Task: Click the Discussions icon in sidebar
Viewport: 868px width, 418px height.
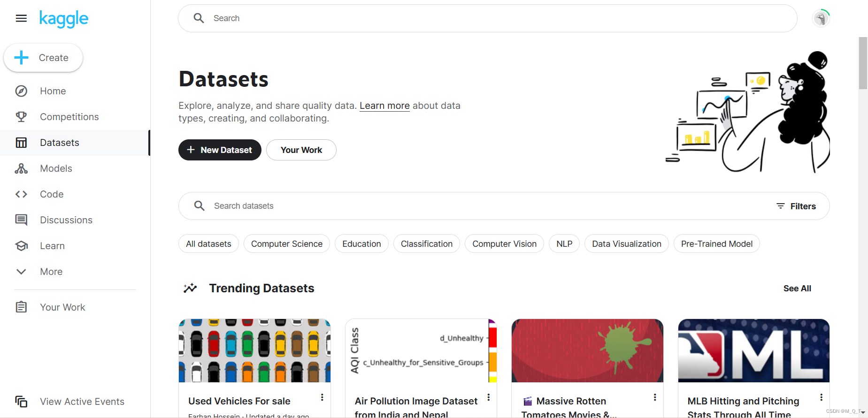Action: [x=21, y=220]
